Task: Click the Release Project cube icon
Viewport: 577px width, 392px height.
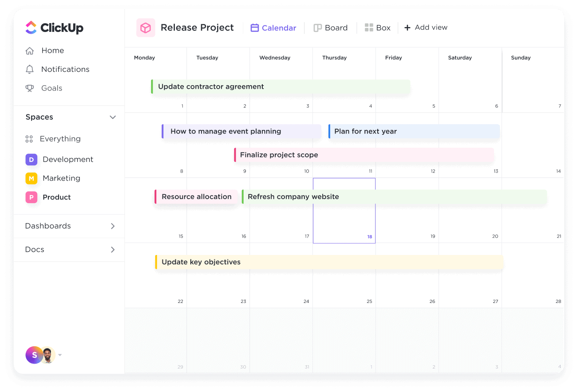Action: click(x=146, y=27)
